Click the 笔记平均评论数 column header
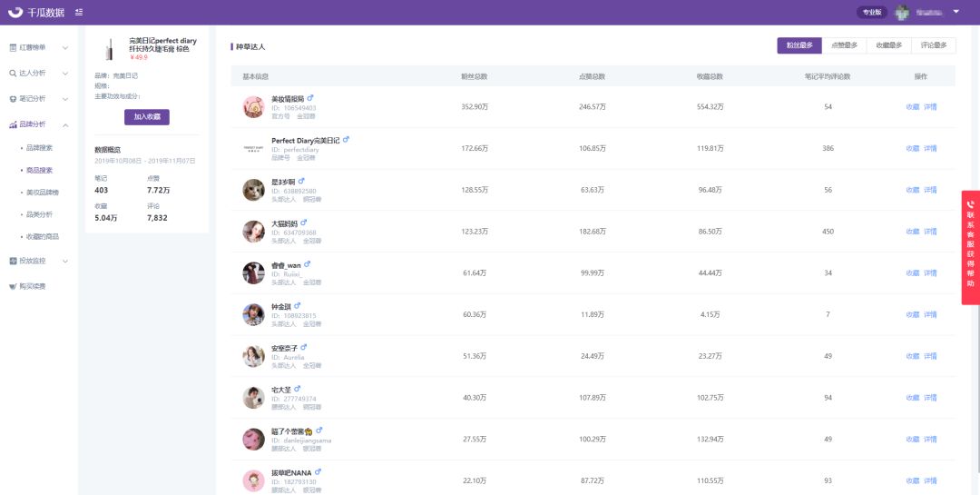 (x=828, y=76)
